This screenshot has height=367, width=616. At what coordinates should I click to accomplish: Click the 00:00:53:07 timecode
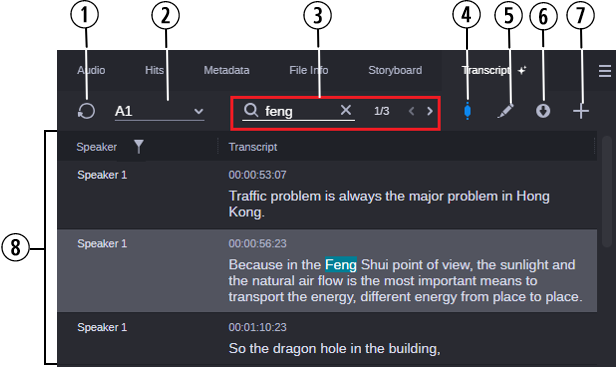pyautogui.click(x=257, y=175)
